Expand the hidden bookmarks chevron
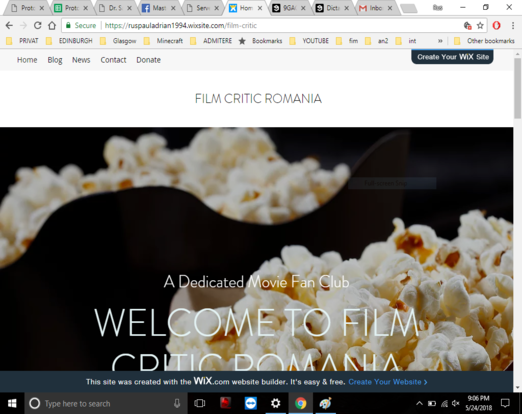 (440, 41)
